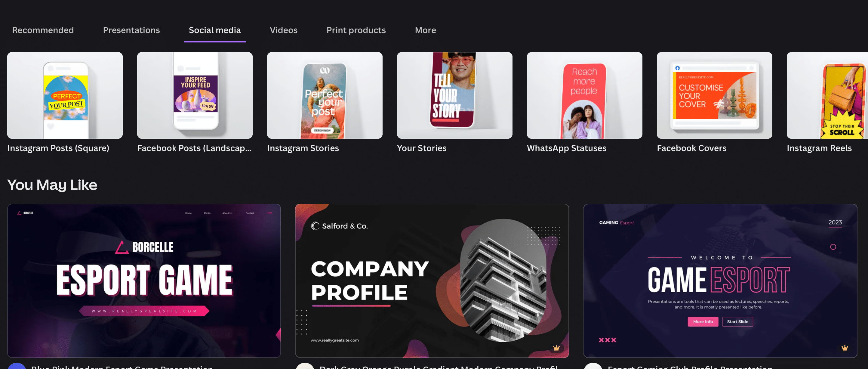Toggle the Videos filter option
The height and width of the screenshot is (369, 868).
point(283,30)
